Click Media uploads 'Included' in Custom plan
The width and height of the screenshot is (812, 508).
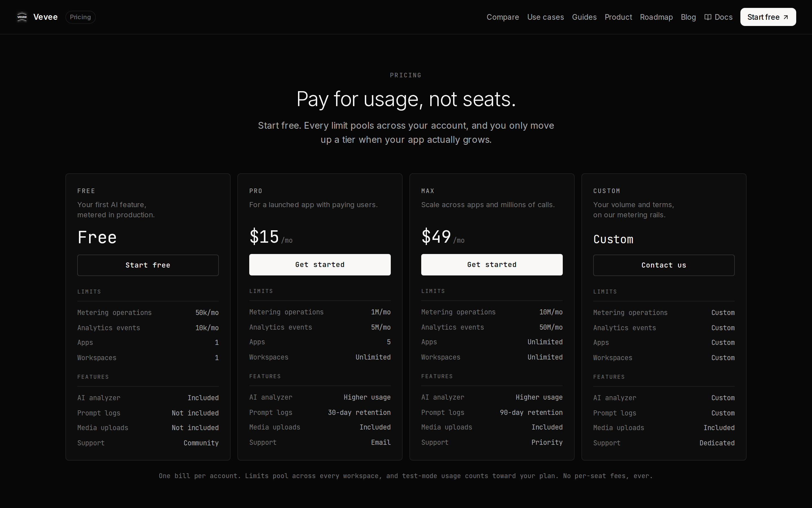(719, 428)
